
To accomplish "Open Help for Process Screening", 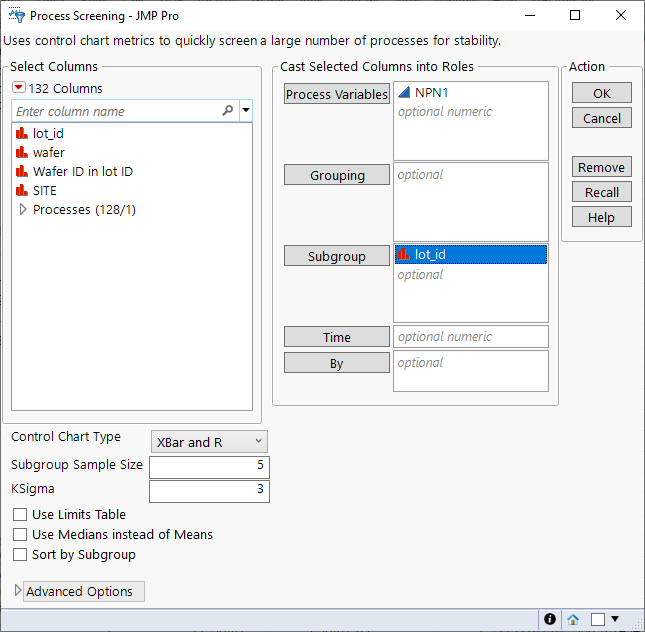I will pyautogui.click(x=601, y=217).
